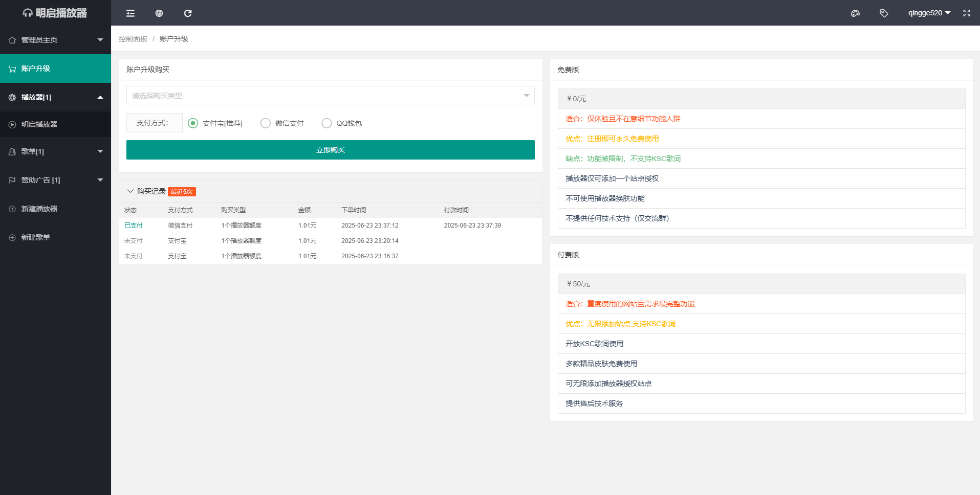Refresh the page with the reload icon
Viewport: 980px width, 495px height.
[187, 13]
